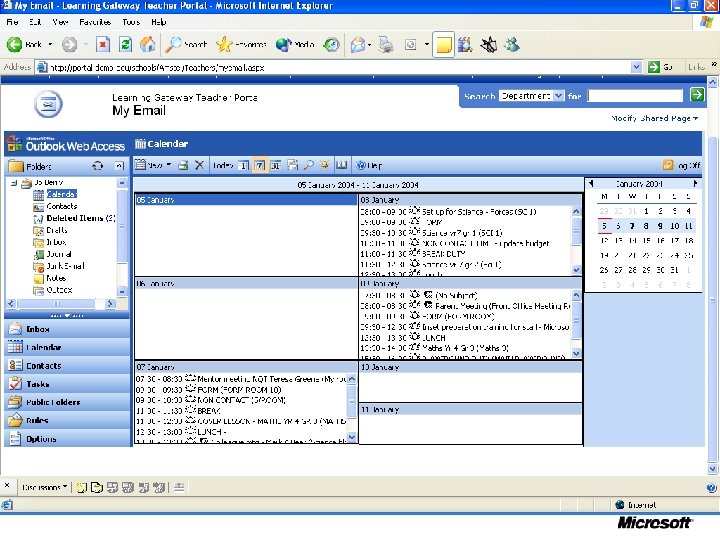Open the Favorites menu
720x540 pixels.
95,22
